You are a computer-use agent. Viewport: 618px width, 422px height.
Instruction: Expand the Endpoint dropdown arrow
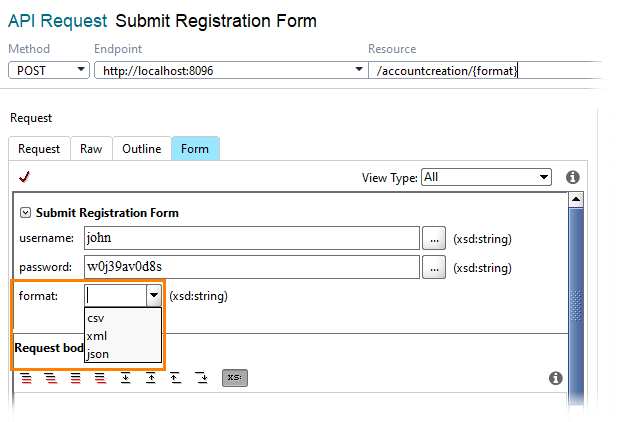coord(359,69)
